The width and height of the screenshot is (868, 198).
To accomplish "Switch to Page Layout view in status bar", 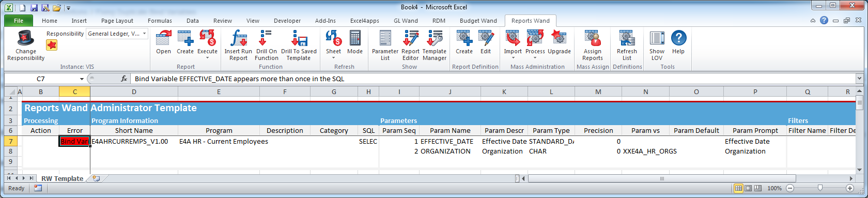I will click(x=748, y=188).
